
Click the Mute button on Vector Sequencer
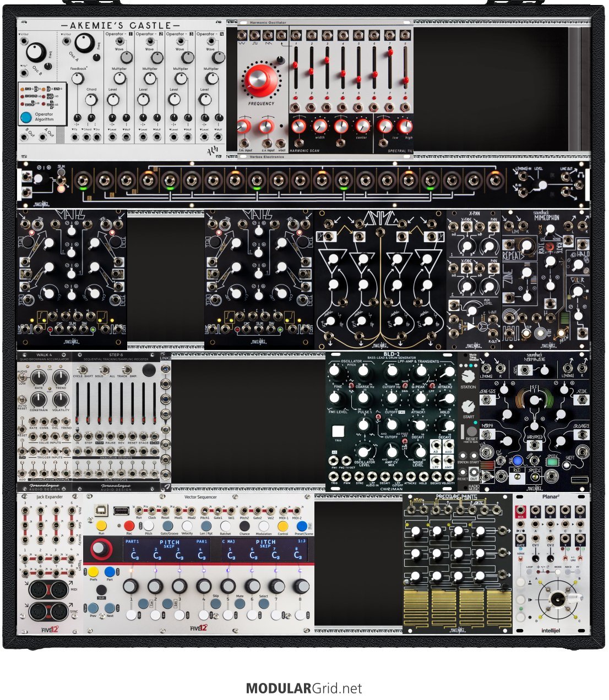pyautogui.click(x=240, y=604)
